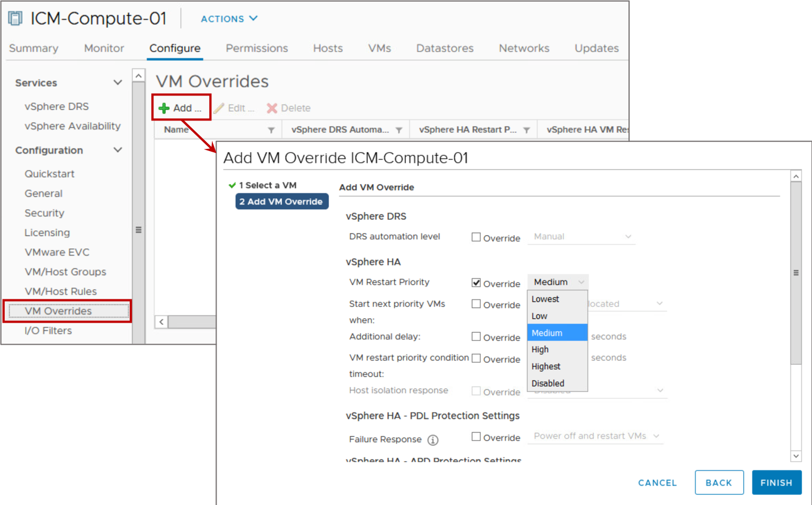Select VM Overrides in the sidebar
The width and height of the screenshot is (812, 505).
point(68,311)
